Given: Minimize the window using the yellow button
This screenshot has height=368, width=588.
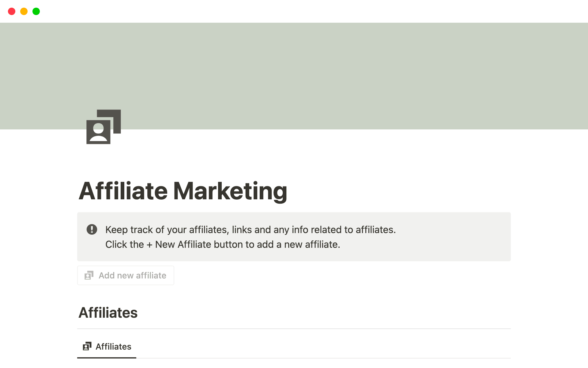Looking at the screenshot, I should coord(24,11).
